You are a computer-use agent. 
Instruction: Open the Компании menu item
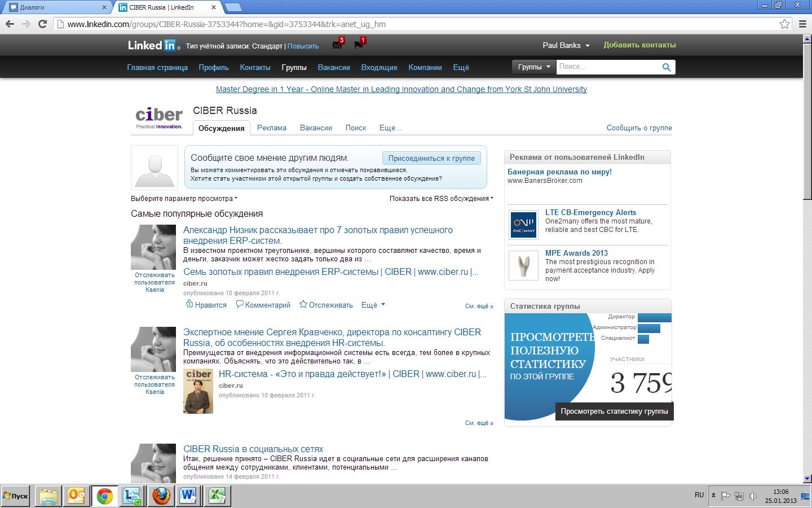pos(425,67)
